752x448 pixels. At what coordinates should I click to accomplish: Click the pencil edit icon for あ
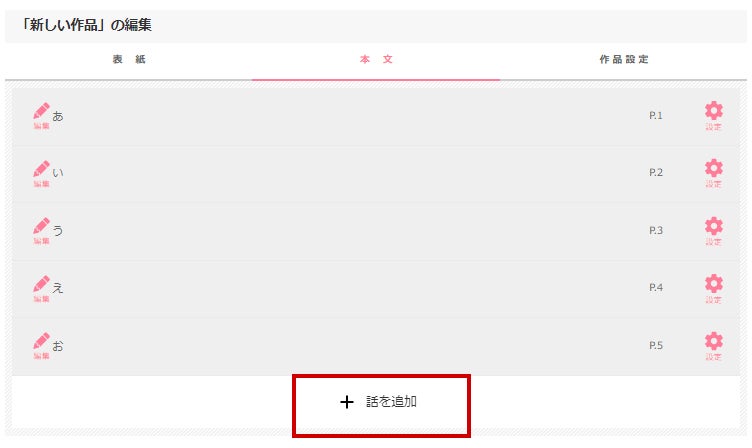point(41,116)
